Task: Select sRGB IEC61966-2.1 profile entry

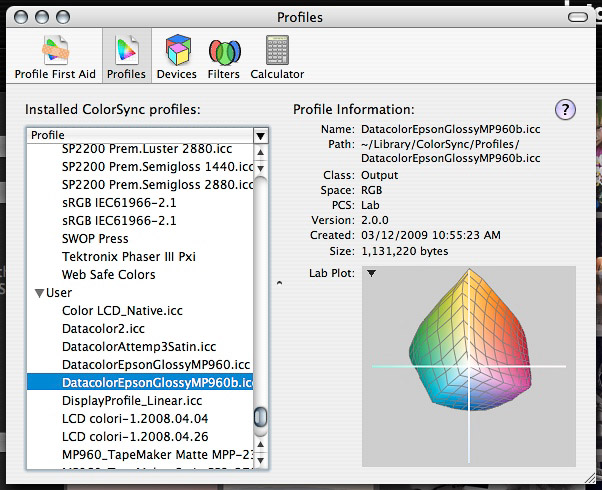Action: click(x=119, y=203)
